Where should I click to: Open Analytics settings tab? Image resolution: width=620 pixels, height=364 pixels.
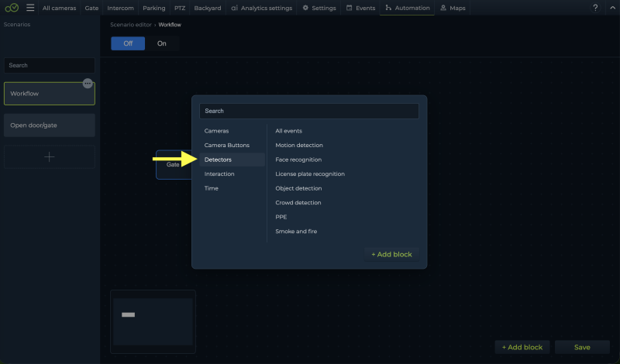pyautogui.click(x=262, y=8)
